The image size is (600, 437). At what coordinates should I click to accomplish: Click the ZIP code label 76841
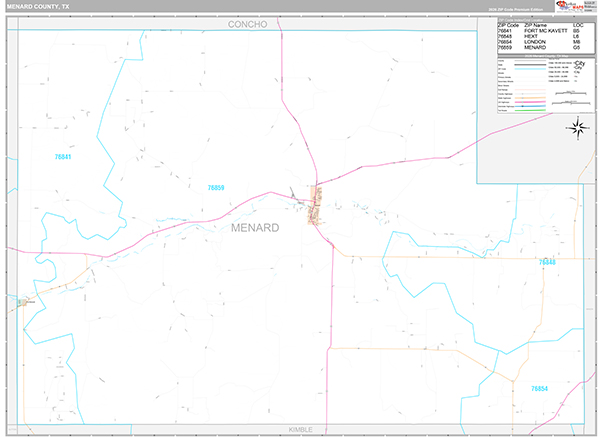point(64,157)
